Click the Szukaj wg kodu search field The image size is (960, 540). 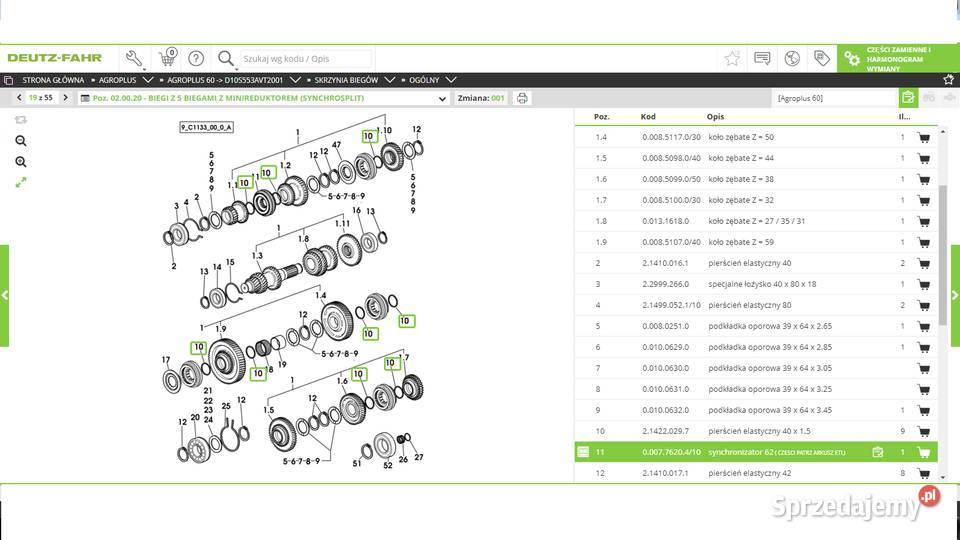tap(305, 59)
